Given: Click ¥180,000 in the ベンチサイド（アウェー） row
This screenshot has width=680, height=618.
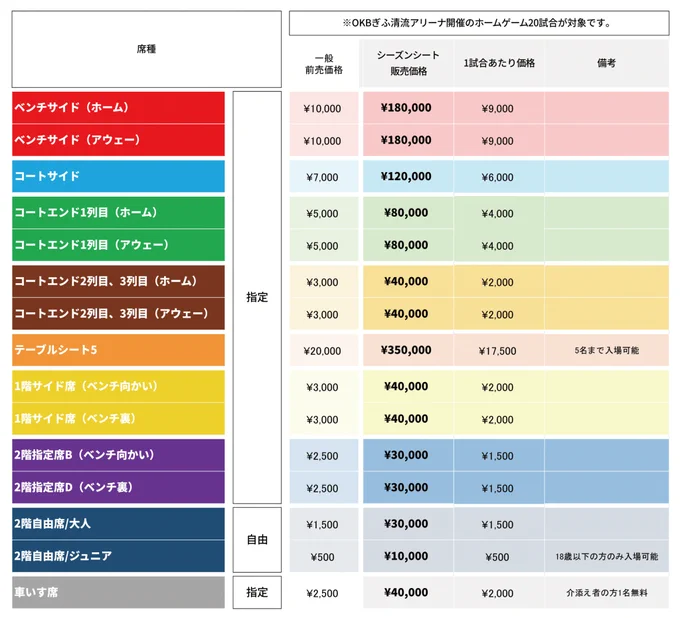Looking at the screenshot, I should click(x=406, y=140).
